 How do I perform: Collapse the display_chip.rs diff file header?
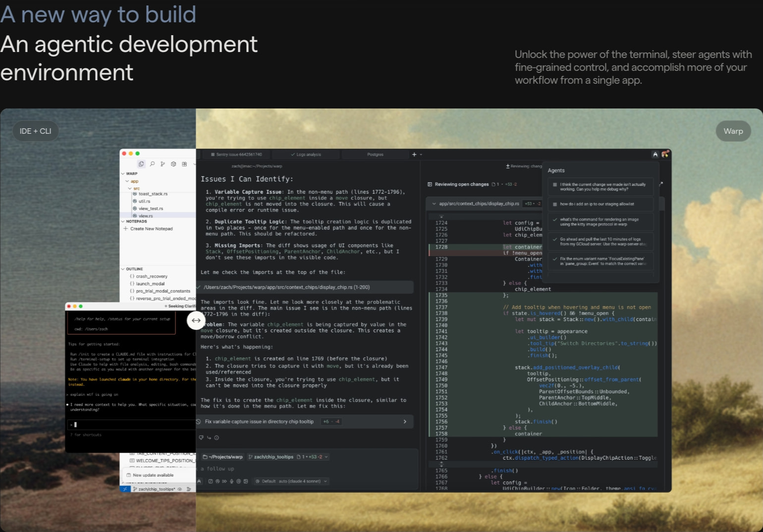click(434, 204)
